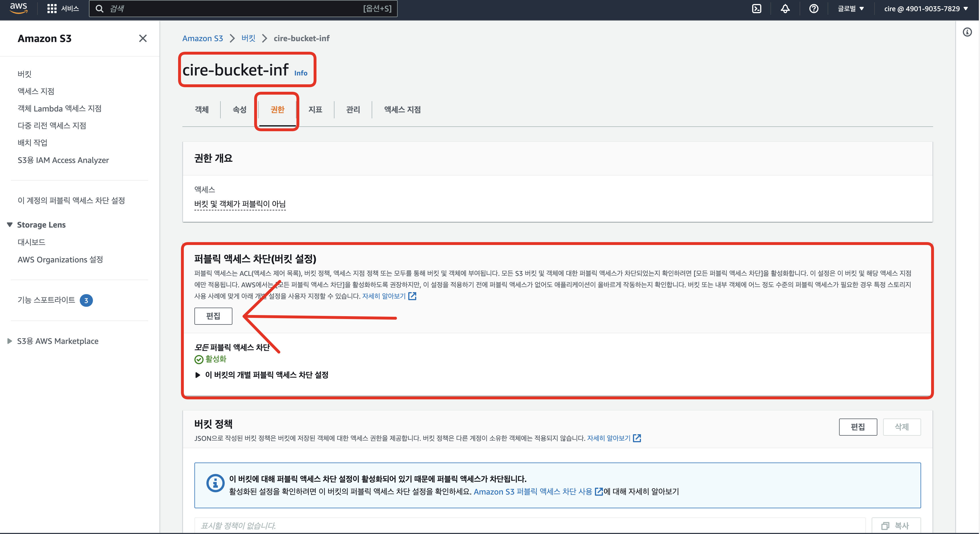The image size is (980, 534).
Task: Click 버킷 및 객체가 퍼블릭이 아님 access status
Action: (x=240, y=204)
